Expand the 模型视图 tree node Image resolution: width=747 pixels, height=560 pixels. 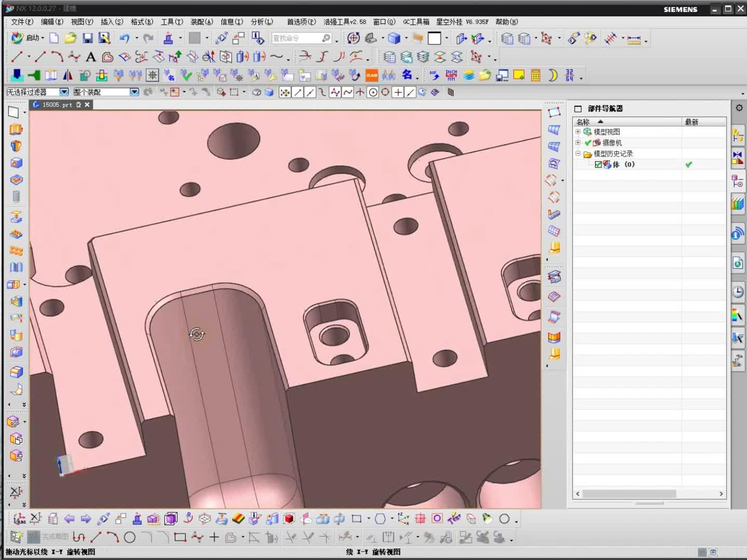578,131
